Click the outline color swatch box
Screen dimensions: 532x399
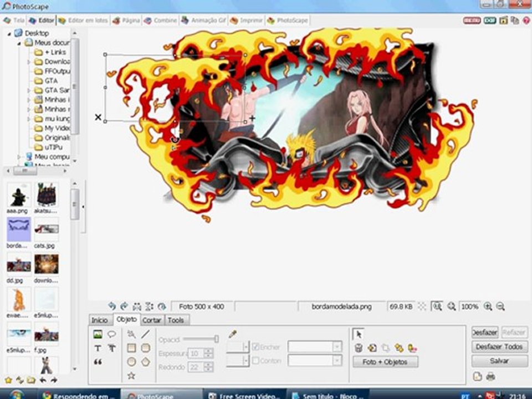[x=234, y=360]
